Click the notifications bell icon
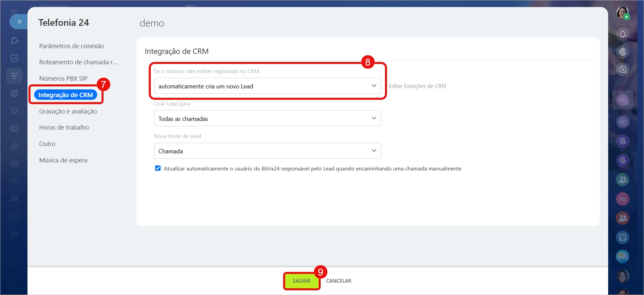The height and width of the screenshot is (295, 644). 623,34
